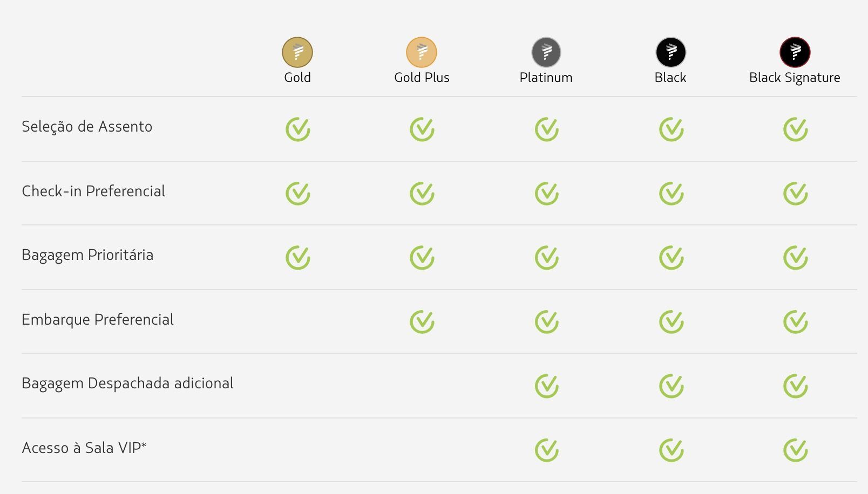Click Gold checkmark for Bagagem Prioritária
The width and height of the screenshot is (868, 494).
tap(298, 258)
